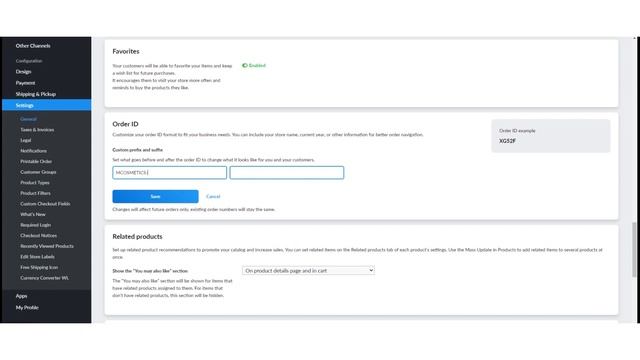Toggle the Favorites Enabled switch
Viewport: 640px width, 360px height.
pos(245,65)
